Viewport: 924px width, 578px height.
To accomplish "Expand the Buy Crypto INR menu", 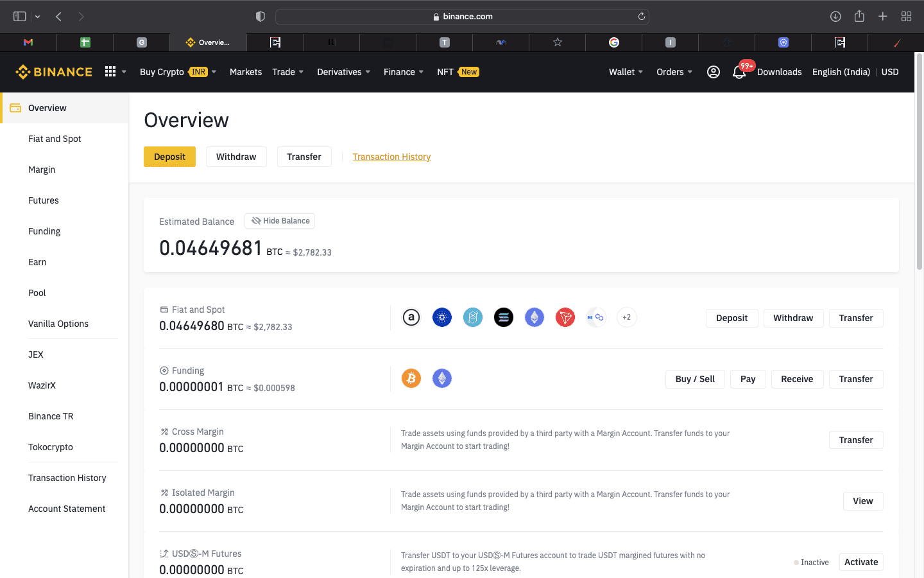I will pyautogui.click(x=178, y=72).
